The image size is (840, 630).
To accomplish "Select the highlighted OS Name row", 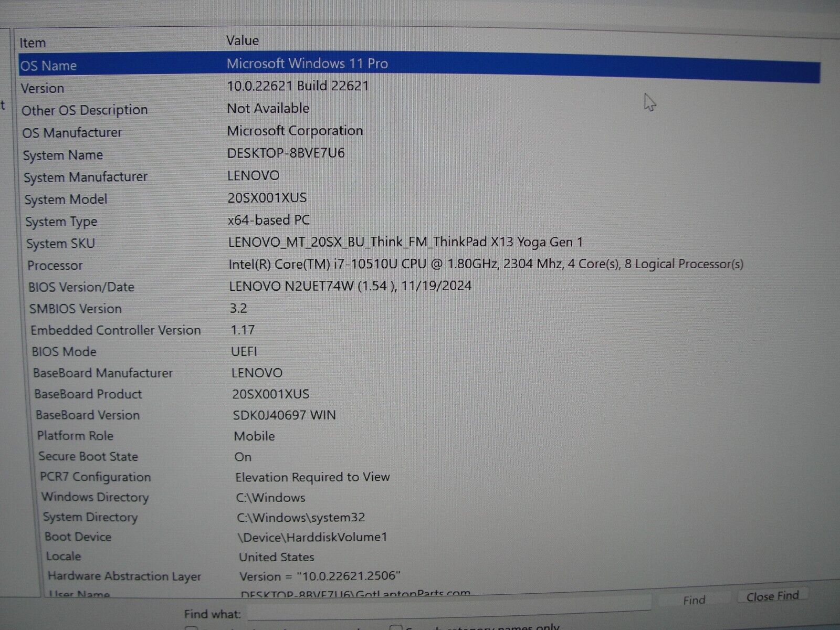I will click(x=48, y=66).
